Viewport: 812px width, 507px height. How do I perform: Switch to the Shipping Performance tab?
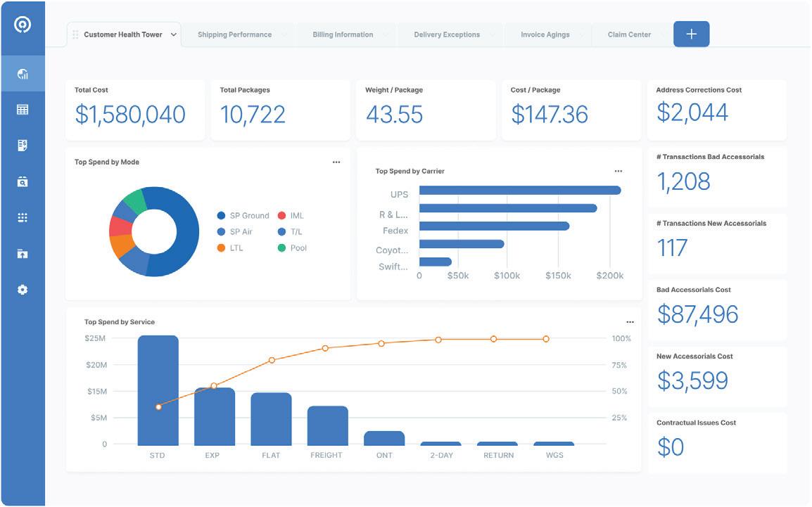coord(234,34)
